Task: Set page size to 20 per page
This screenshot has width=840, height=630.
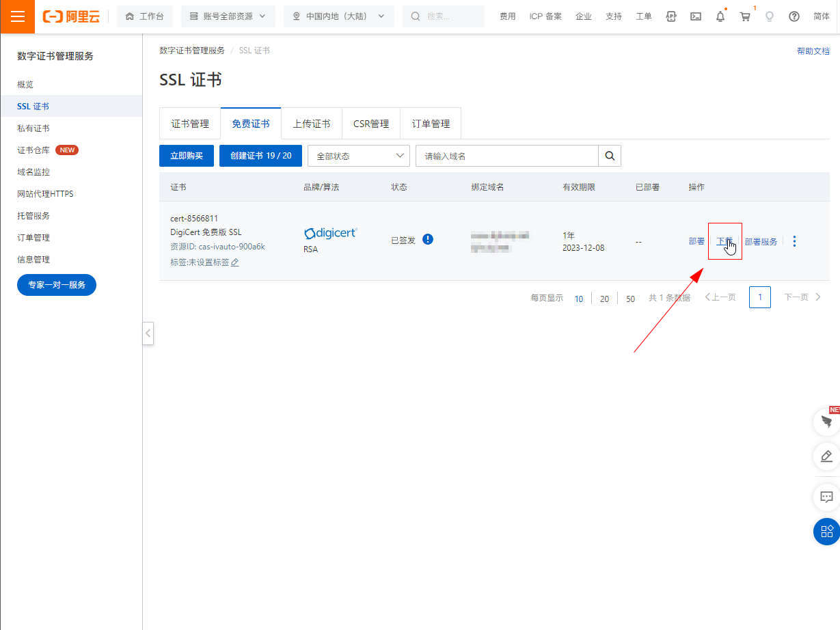Action: click(604, 299)
